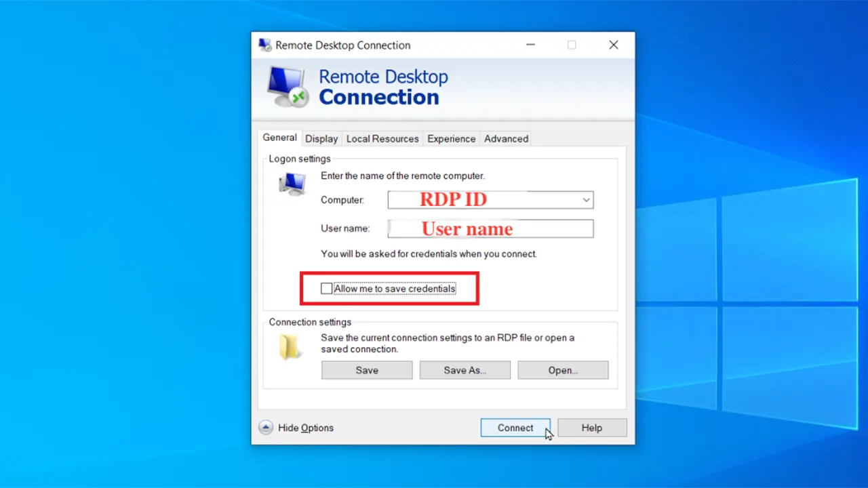Open Help for Remote Desktop

click(591, 428)
